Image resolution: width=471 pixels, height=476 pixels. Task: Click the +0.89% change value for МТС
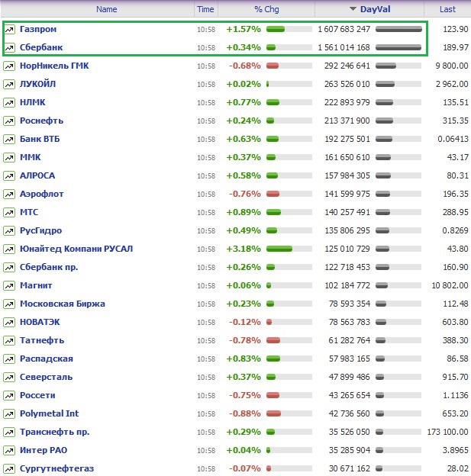coord(243,212)
